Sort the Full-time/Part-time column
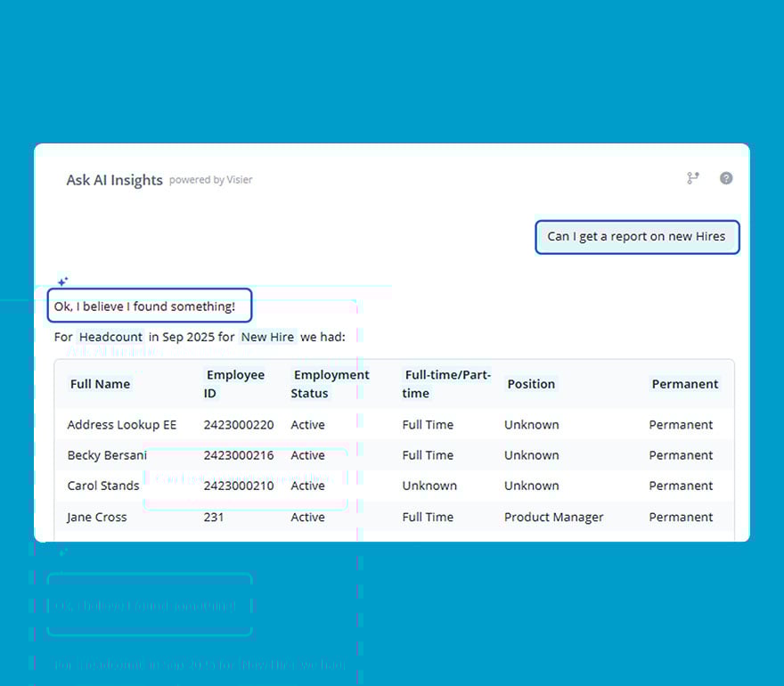784x686 pixels. [446, 383]
